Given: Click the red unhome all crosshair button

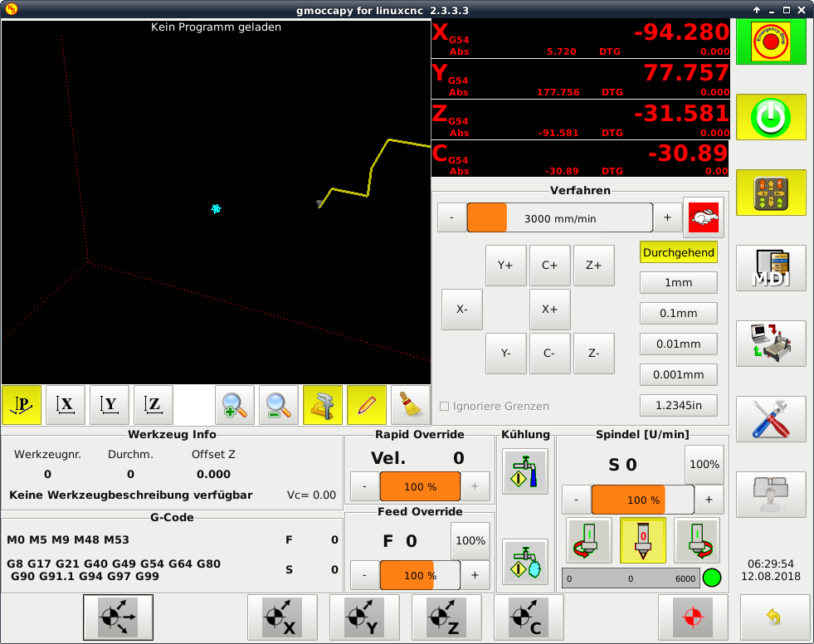Looking at the screenshot, I should coord(693,617).
